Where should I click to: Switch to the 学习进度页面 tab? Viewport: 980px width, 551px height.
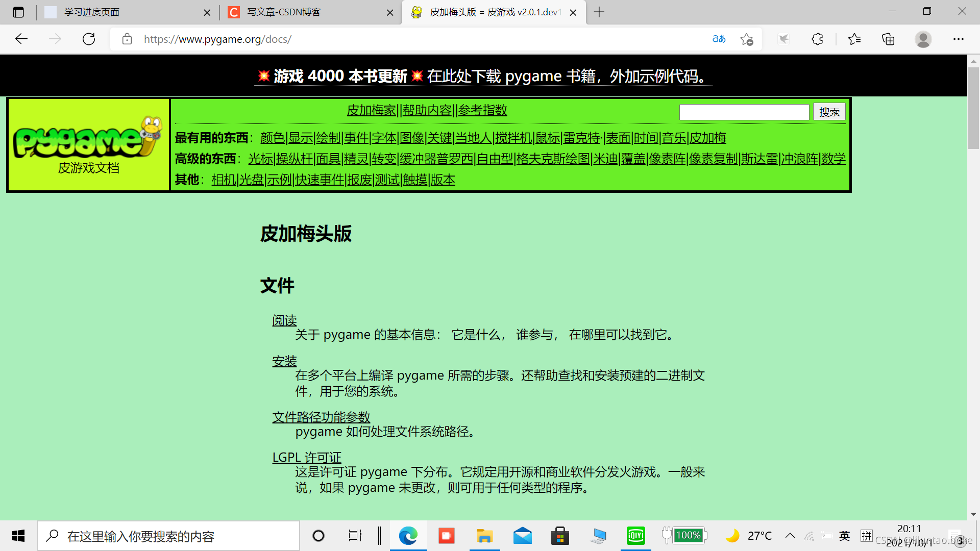92,12
